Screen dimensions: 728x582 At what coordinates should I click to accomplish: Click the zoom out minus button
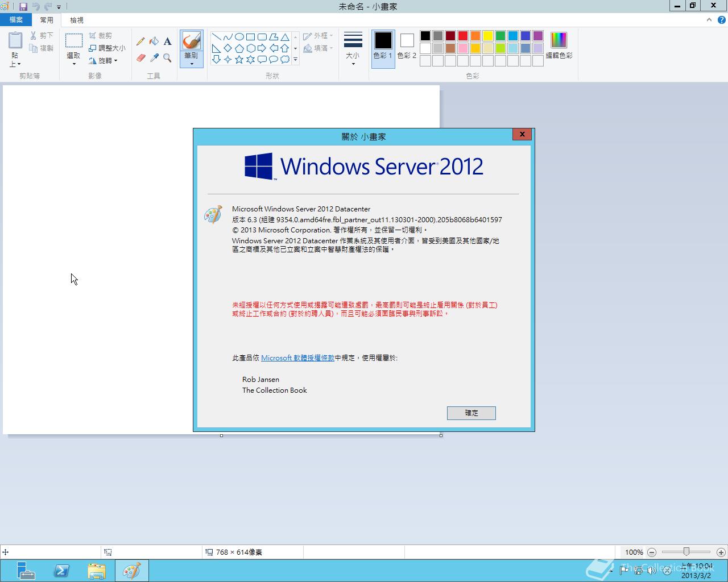[652, 552]
